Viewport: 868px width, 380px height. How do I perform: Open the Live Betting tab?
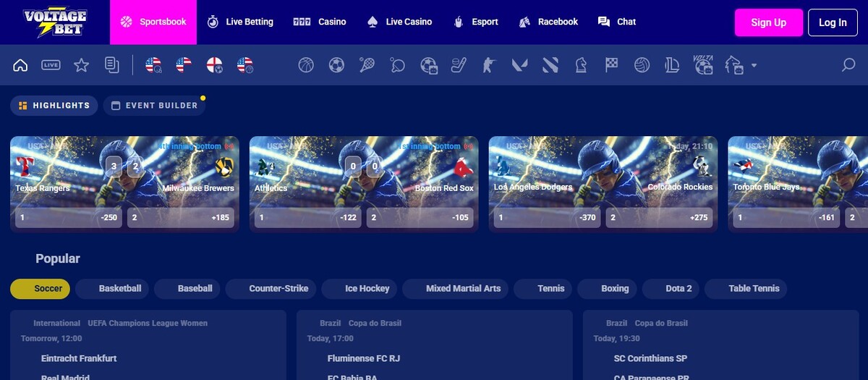(240, 22)
